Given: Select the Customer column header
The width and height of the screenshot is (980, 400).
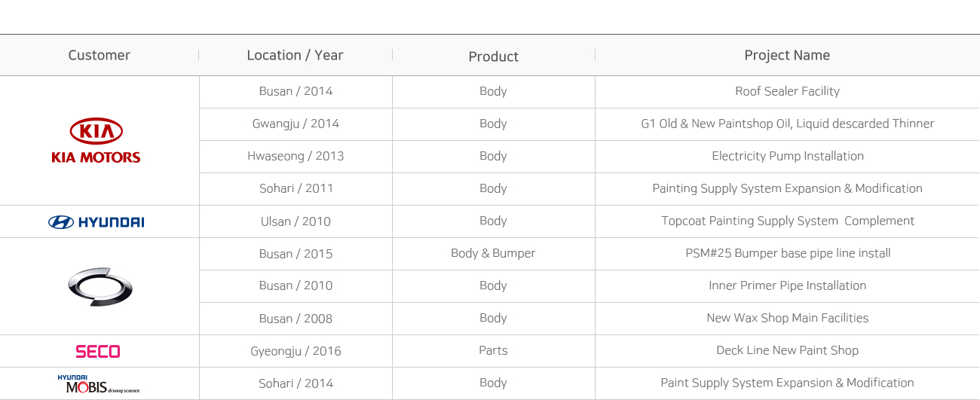Looking at the screenshot, I should coord(100,55).
